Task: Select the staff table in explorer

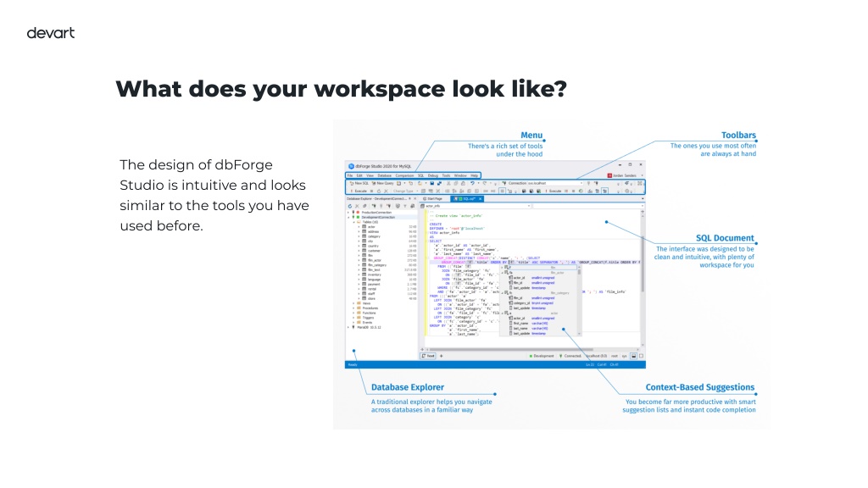Action: click(x=371, y=294)
